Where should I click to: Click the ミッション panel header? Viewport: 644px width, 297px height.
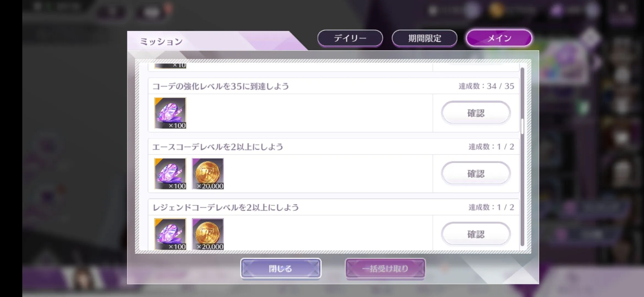pyautogui.click(x=161, y=42)
